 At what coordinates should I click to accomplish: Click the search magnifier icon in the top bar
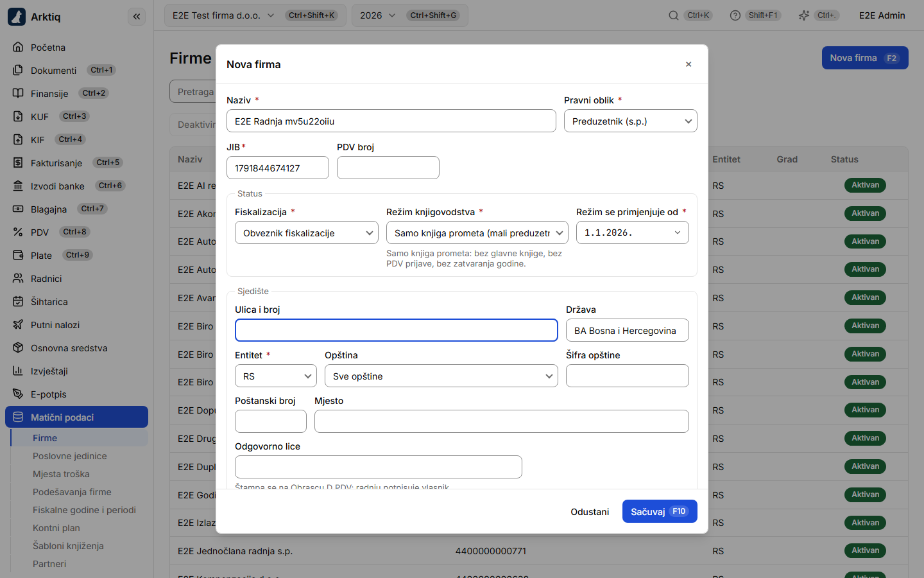pyautogui.click(x=674, y=15)
